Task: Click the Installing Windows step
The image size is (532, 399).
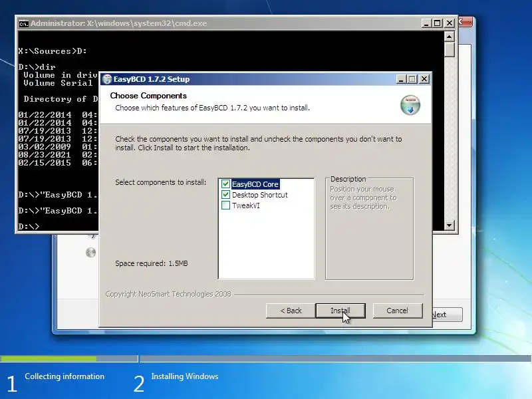Action: (x=185, y=376)
